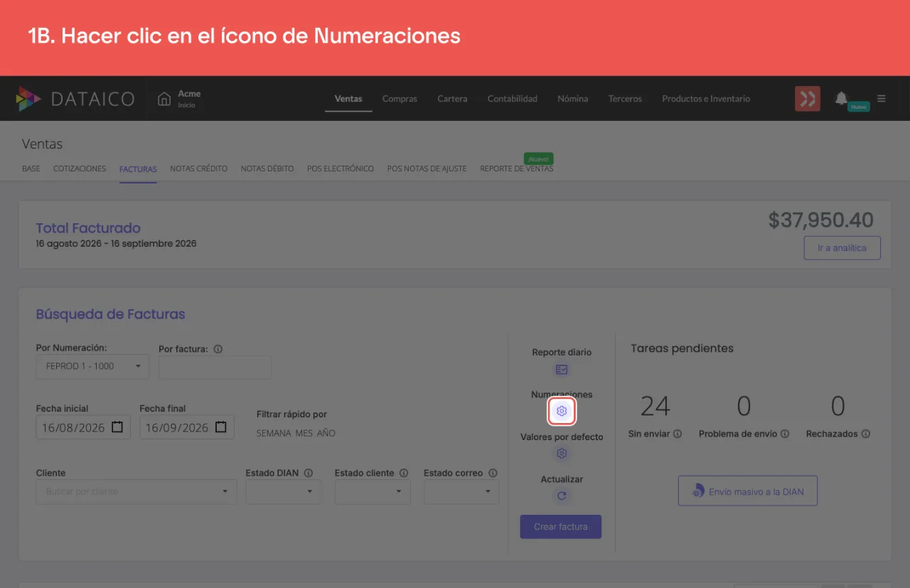This screenshot has width=910, height=588.
Task: Switch to the POS Electrónico tab
Action: (x=341, y=169)
